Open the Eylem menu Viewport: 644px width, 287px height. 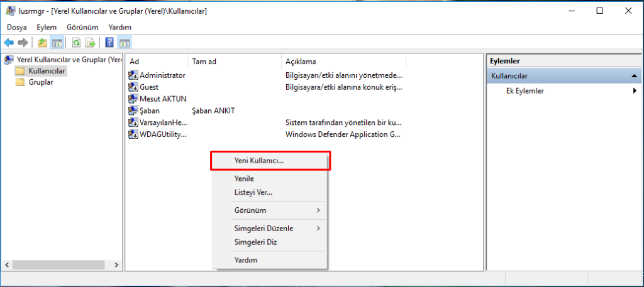pos(47,28)
